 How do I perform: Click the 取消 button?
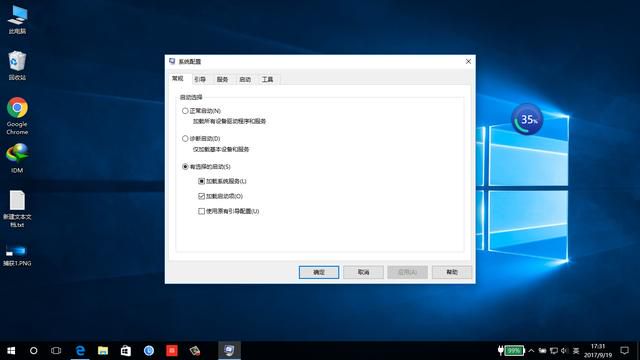363,272
